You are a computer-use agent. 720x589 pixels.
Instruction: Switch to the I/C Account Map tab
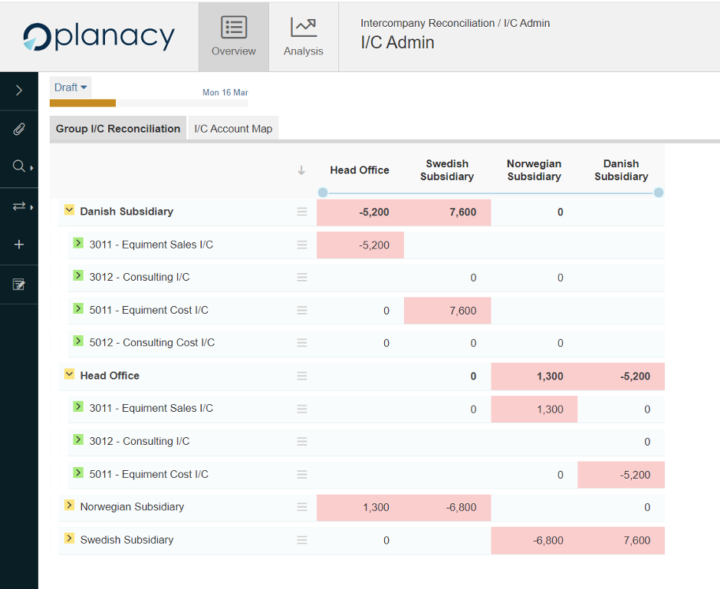pos(233,129)
